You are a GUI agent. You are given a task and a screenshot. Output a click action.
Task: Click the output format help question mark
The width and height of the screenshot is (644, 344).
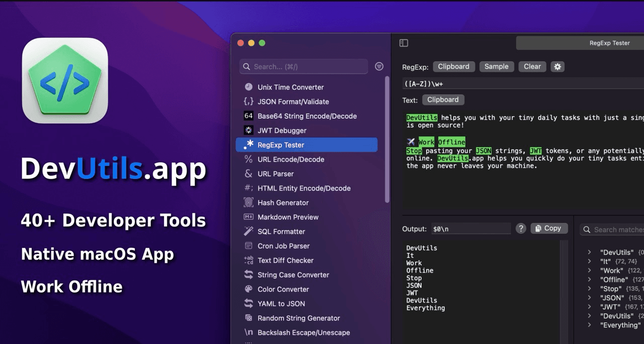click(521, 229)
